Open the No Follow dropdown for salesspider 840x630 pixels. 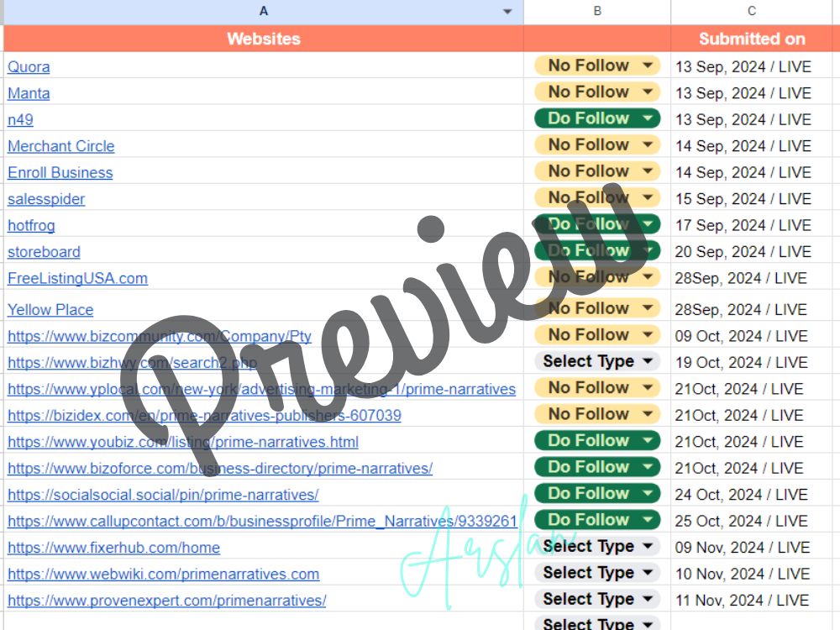(x=597, y=197)
